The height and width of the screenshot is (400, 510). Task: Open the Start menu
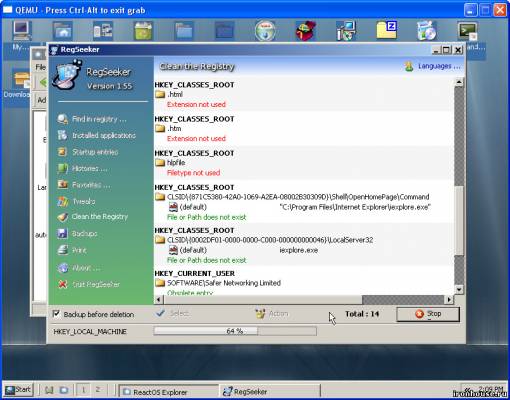pos(18,390)
